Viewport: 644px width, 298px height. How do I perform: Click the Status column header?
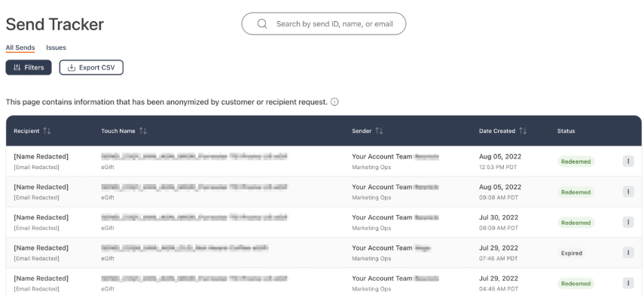[566, 131]
